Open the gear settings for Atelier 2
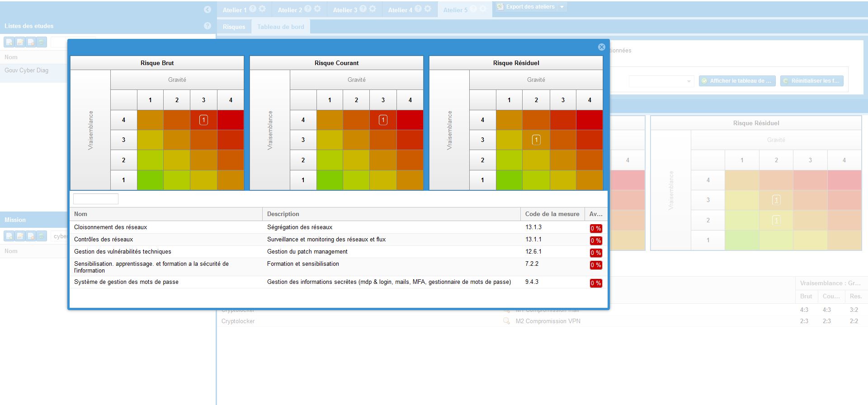 click(x=317, y=9)
